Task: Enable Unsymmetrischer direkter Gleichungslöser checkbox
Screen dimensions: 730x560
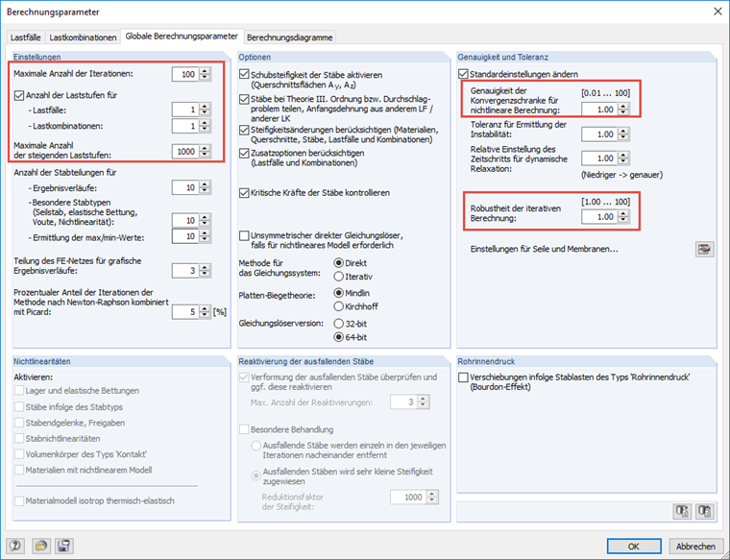Action: (x=244, y=235)
